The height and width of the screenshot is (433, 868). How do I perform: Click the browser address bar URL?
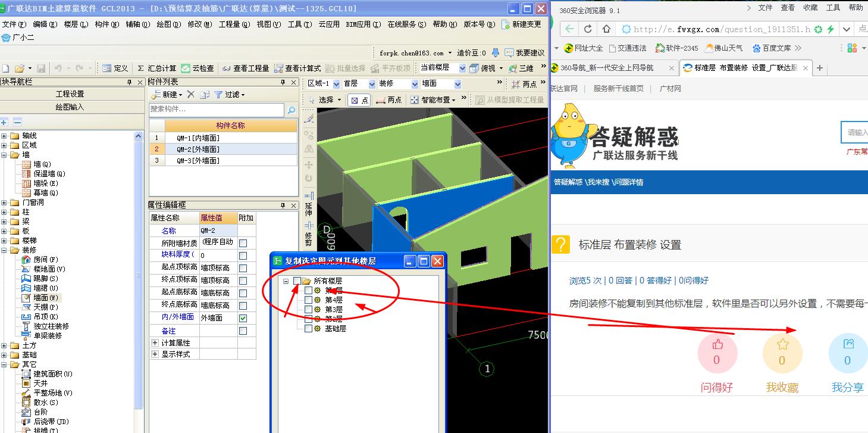pos(722,29)
